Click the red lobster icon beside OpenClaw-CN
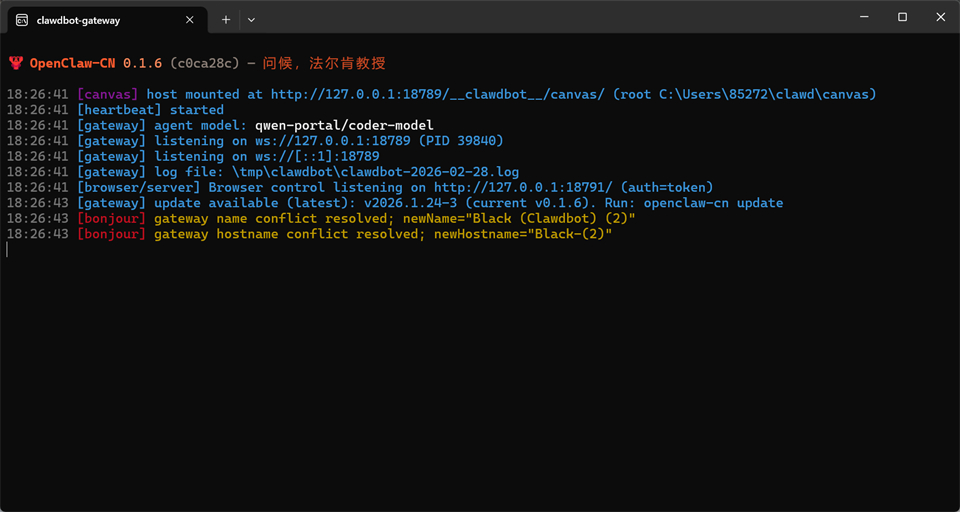Screen dimensions: 960x512 (x=16, y=63)
